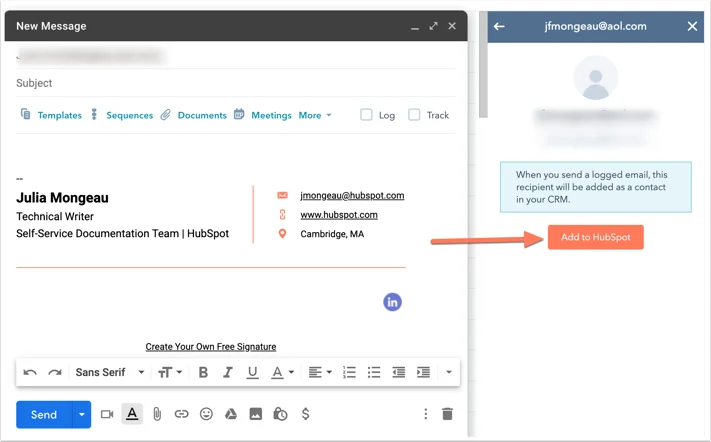This screenshot has width=711, height=442.
Task: Open the jmongeau@hubspot.com email link
Action: click(x=352, y=195)
